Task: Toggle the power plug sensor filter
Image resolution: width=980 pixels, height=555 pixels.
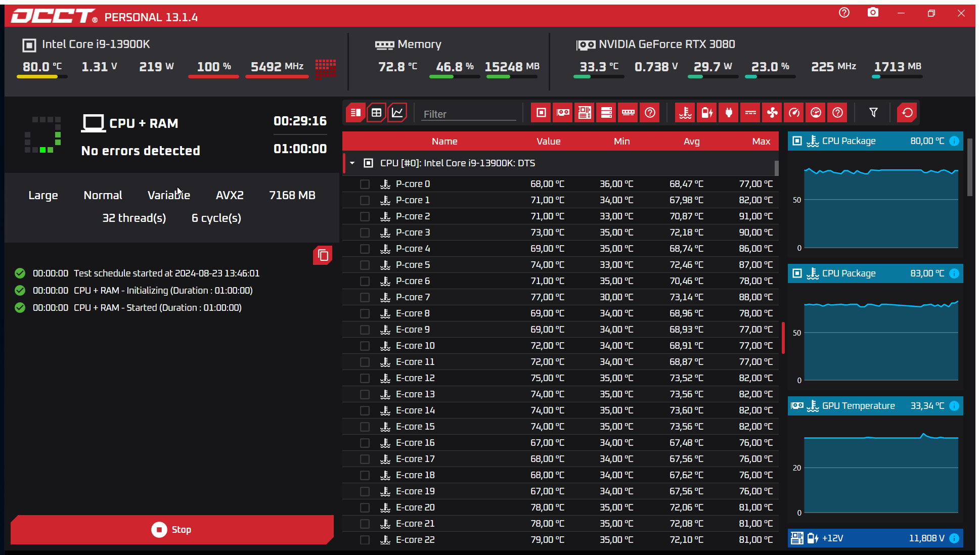Action: pos(729,113)
